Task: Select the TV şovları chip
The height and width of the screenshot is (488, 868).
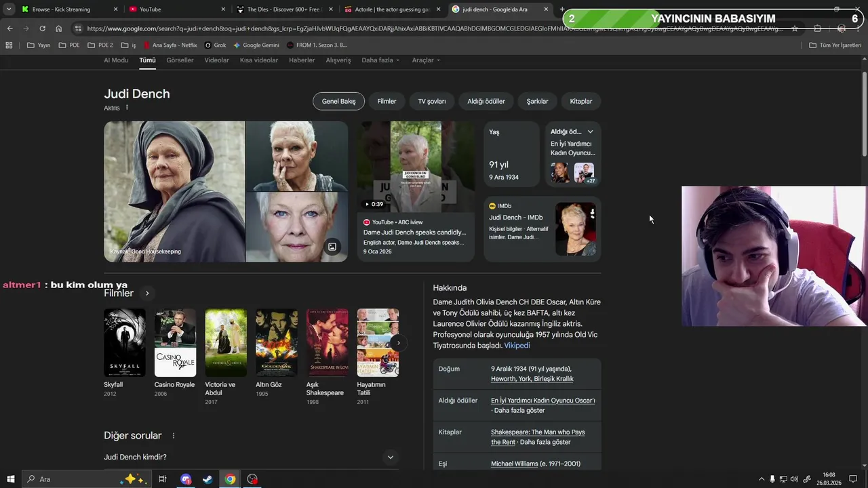Action: tap(432, 101)
